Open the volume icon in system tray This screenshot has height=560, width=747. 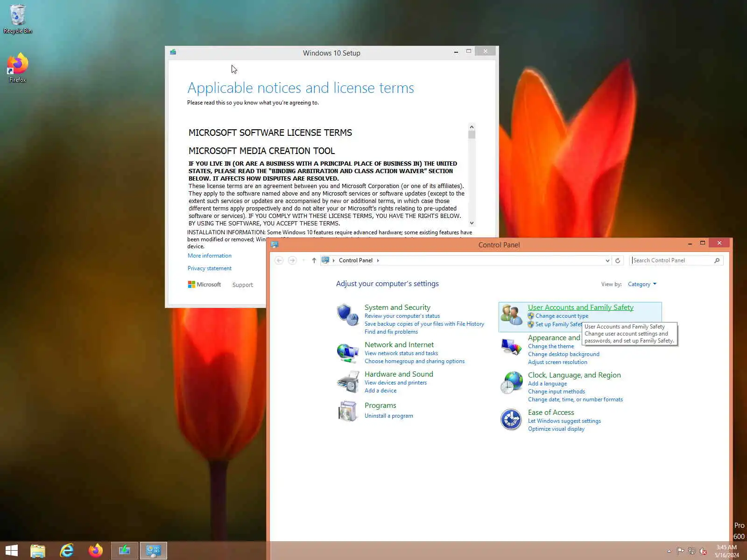703,551
